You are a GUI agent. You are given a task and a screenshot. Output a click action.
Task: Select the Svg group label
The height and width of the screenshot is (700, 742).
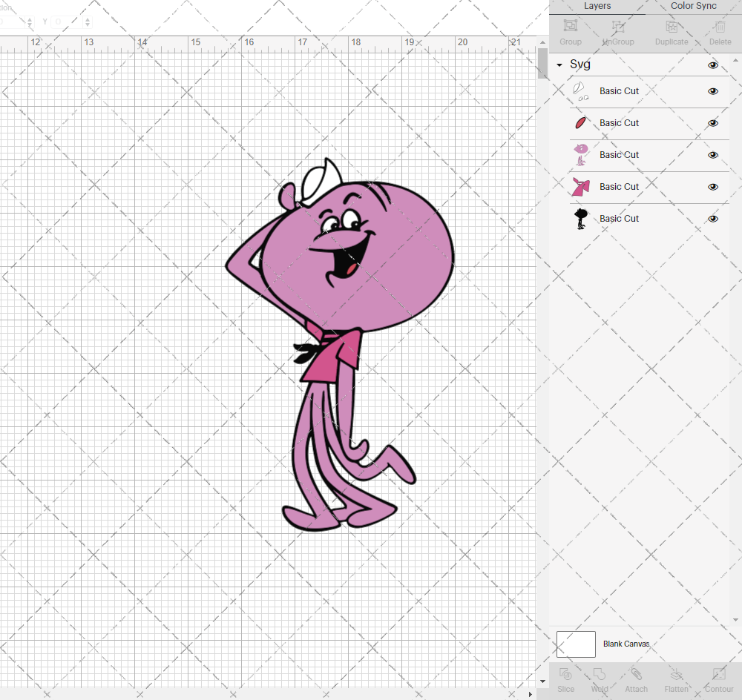(x=580, y=65)
